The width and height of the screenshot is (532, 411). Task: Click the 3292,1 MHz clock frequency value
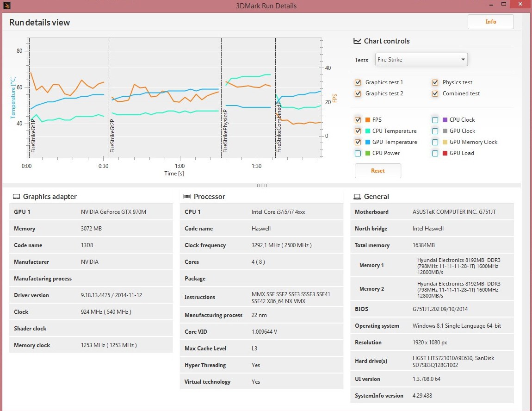(282, 245)
